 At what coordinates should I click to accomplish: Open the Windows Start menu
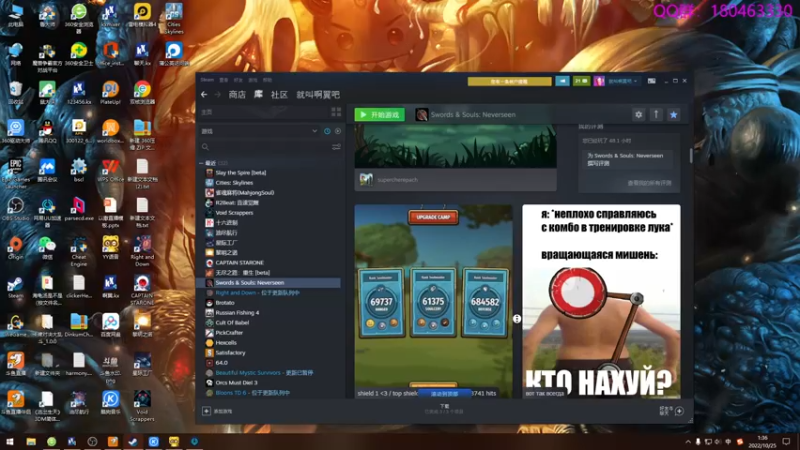(x=9, y=441)
